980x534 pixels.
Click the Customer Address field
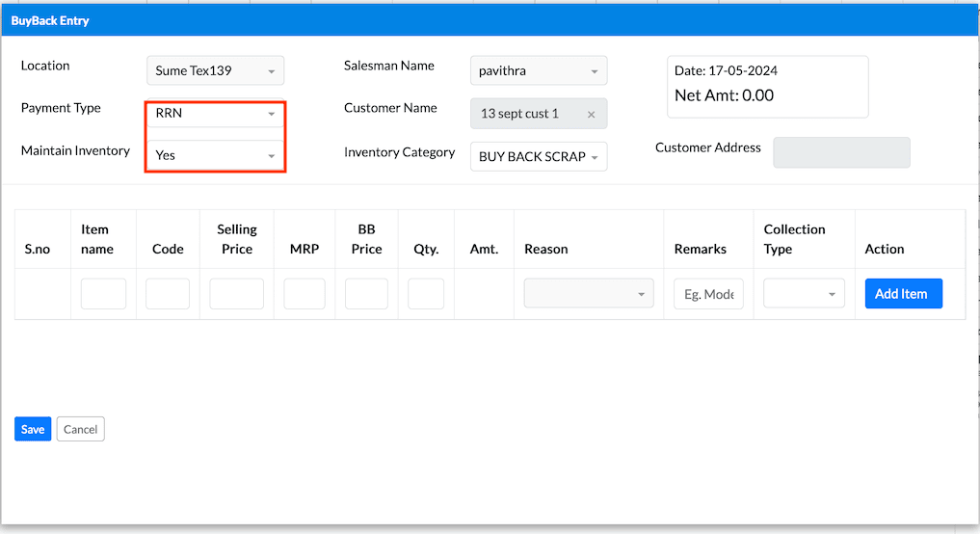tap(841, 152)
